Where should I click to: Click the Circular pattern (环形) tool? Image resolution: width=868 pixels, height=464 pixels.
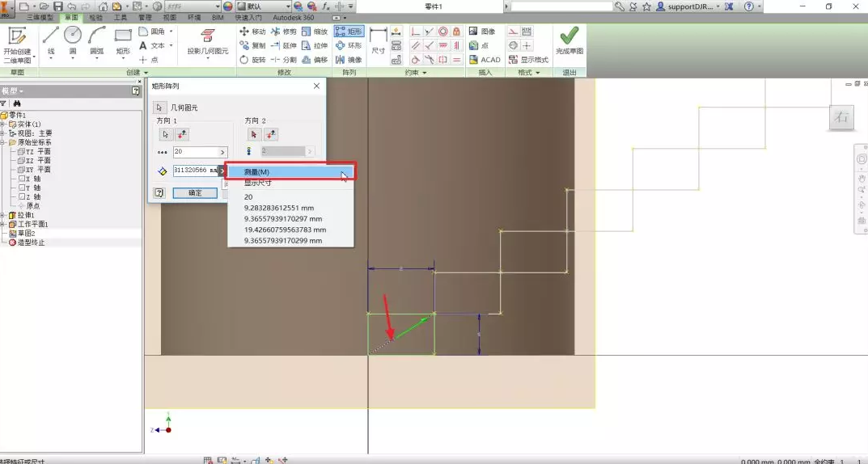[x=349, y=45]
